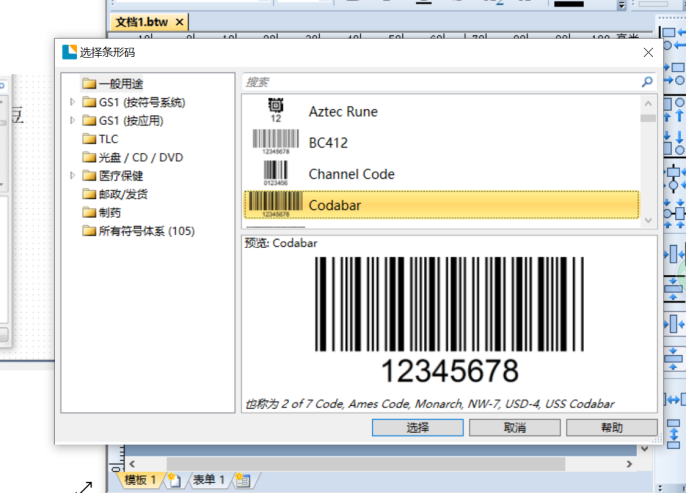The image size is (686, 493).
Task: Switch to the 表单 1 tab
Action: point(209,480)
